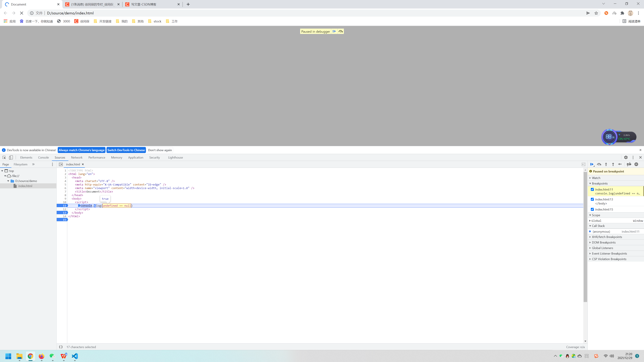Click Switch DevTools to Chinese button
644x362 pixels.
tap(126, 150)
